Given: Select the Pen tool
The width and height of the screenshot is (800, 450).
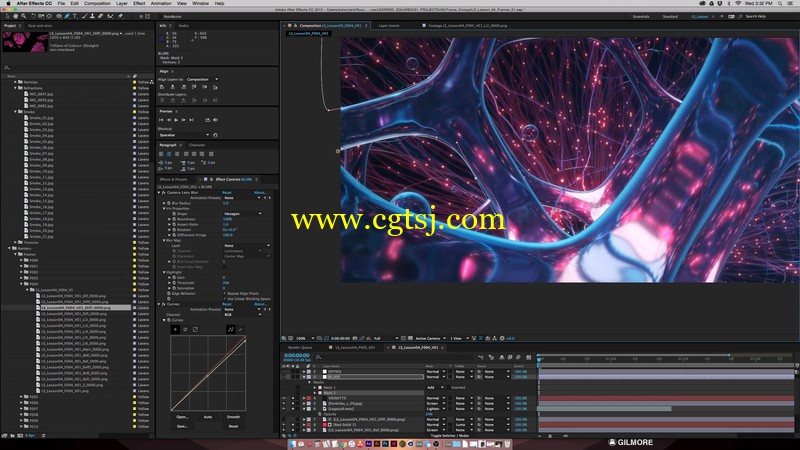Looking at the screenshot, I should pyautogui.click(x=67, y=16).
